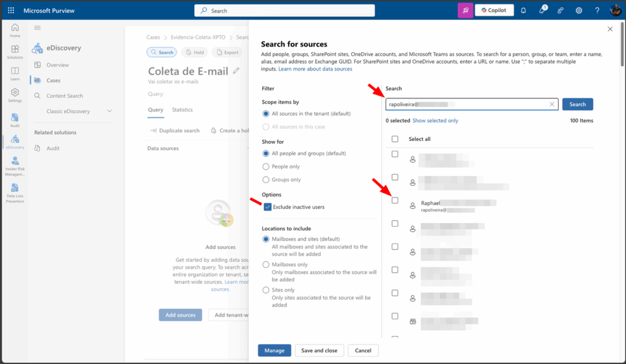Viewport: 626px width, 364px height.
Task: Open the header connections icon
Action: point(561,10)
